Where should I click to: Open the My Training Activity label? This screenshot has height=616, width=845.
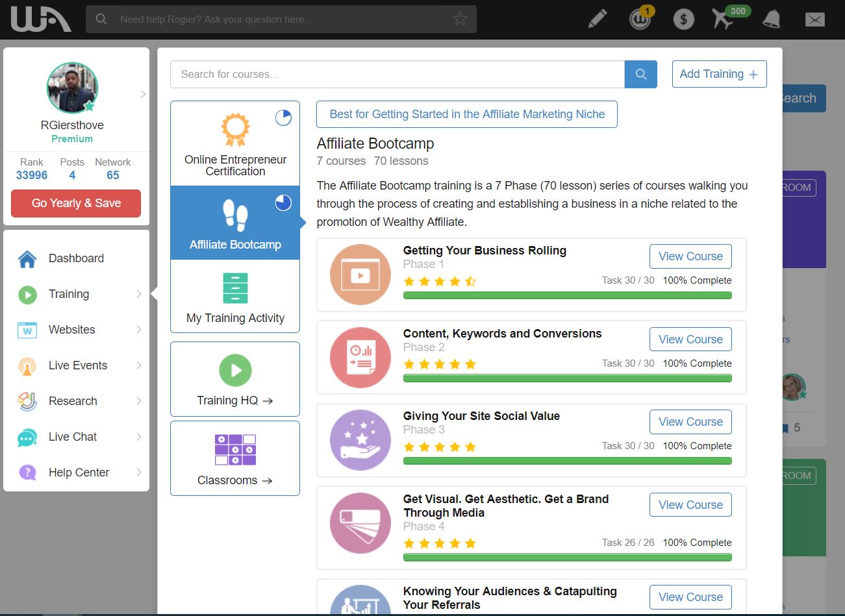235,318
